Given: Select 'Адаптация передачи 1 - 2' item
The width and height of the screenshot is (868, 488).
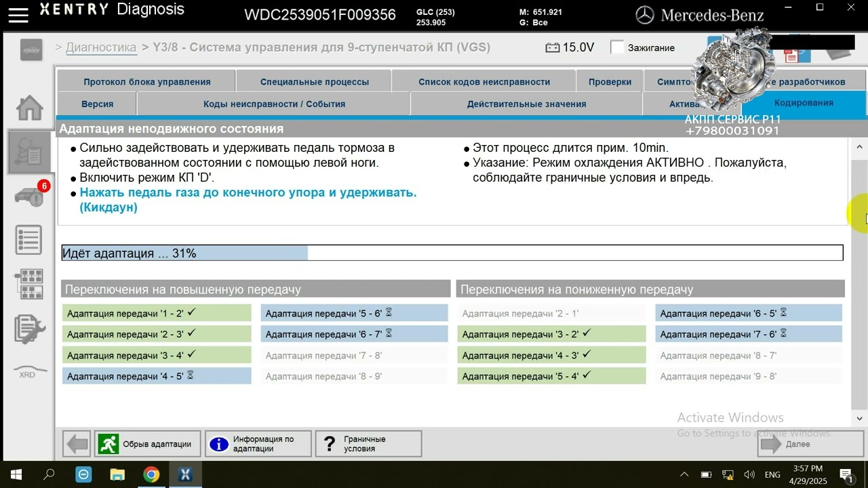Looking at the screenshot, I should [157, 313].
